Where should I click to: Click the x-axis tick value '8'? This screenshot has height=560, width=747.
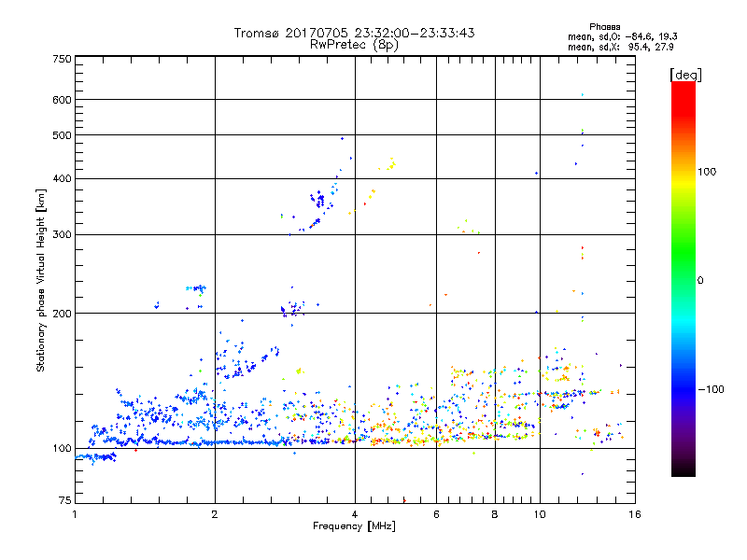point(495,514)
